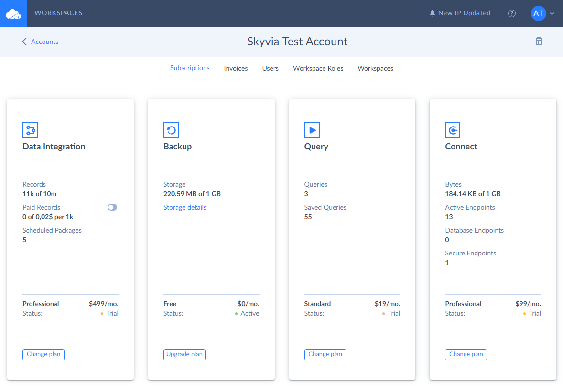Click the Active Endpoints label
The image size is (563, 392).
pos(470,207)
